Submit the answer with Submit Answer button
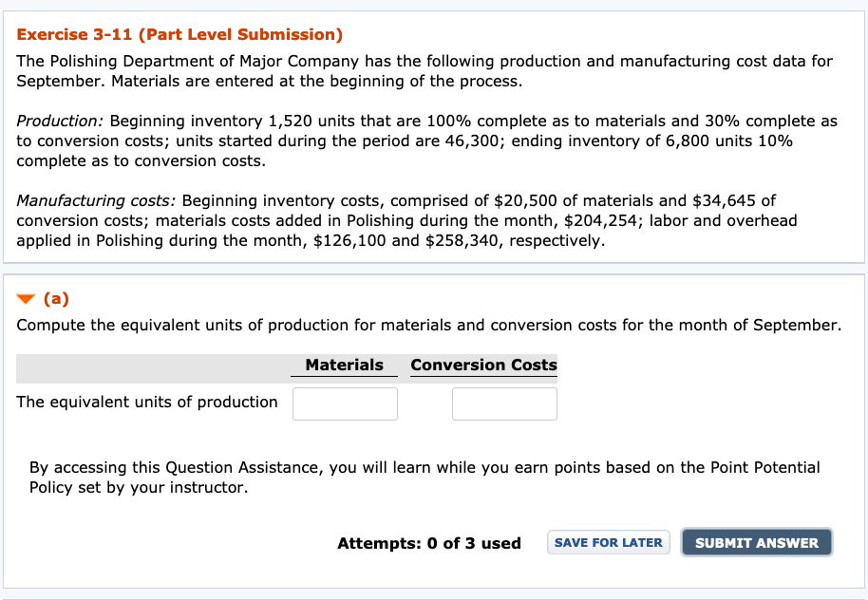 [757, 542]
